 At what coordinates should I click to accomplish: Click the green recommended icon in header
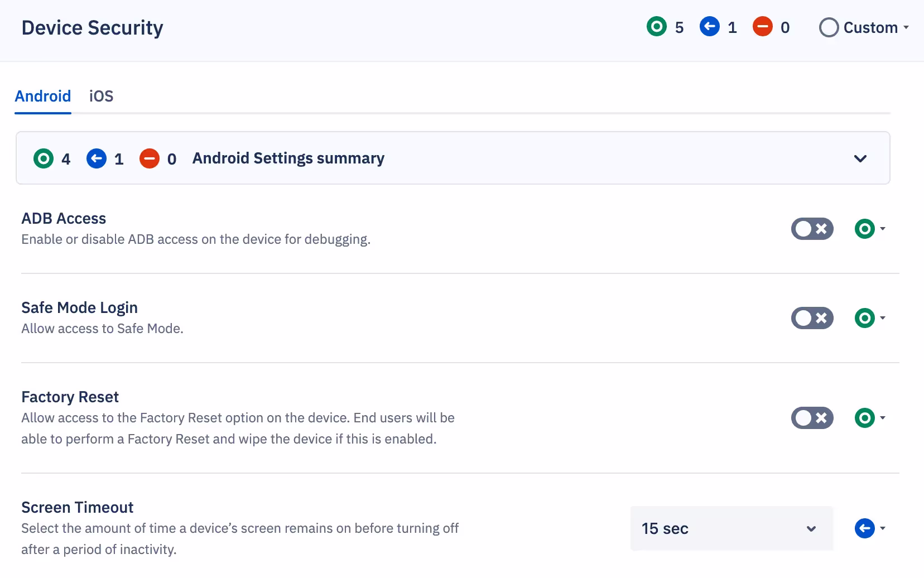coord(657,26)
